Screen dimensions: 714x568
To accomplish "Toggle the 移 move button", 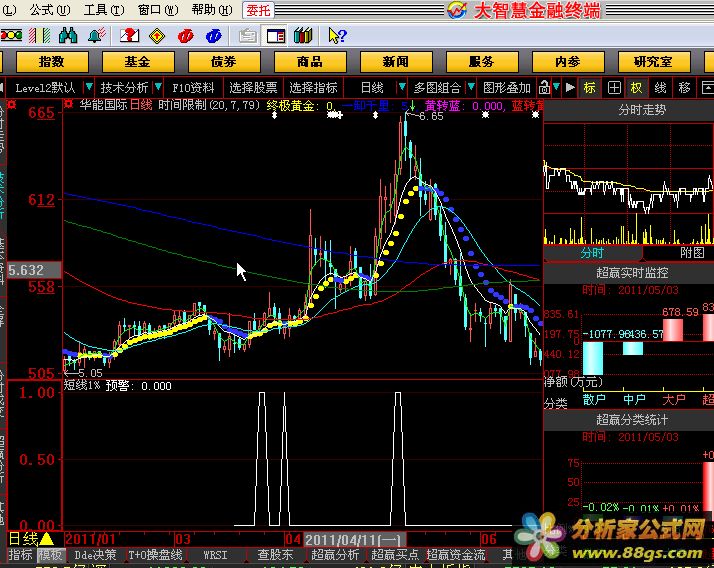I will tap(684, 87).
